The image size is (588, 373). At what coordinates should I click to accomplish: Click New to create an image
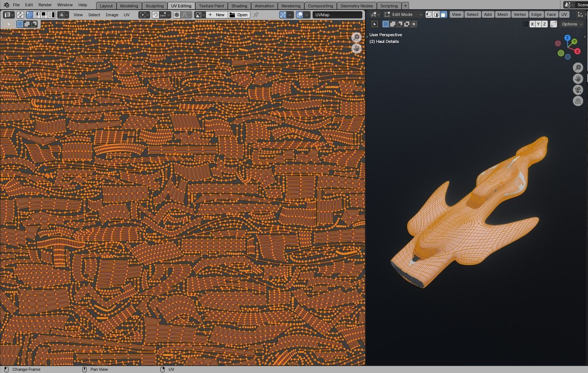click(x=217, y=15)
